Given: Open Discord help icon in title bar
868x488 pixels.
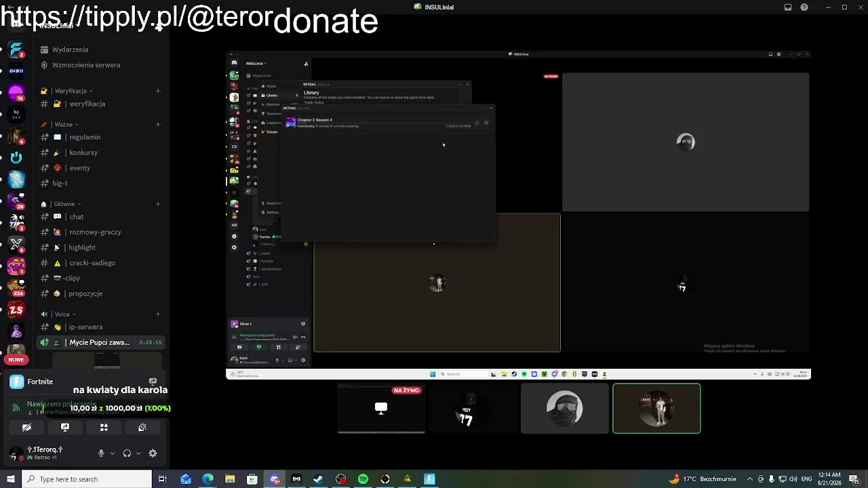Looking at the screenshot, I should tap(804, 7).
